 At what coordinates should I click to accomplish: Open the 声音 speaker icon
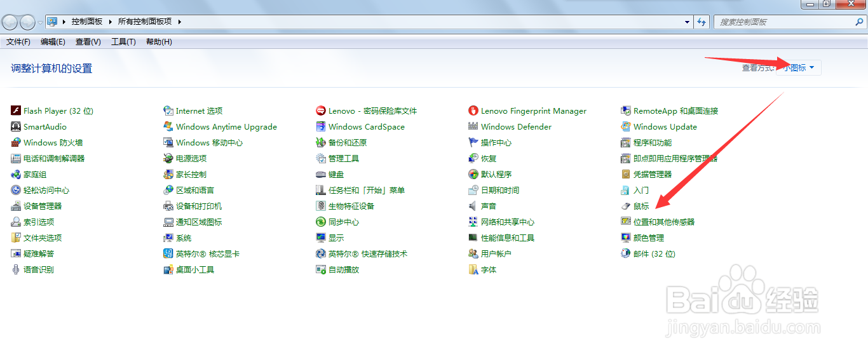pos(473,206)
